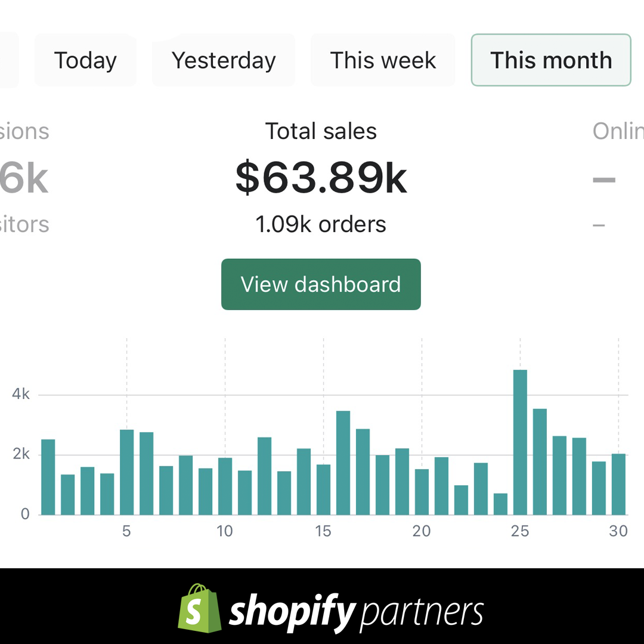Select the first bar for day 1

[48, 477]
